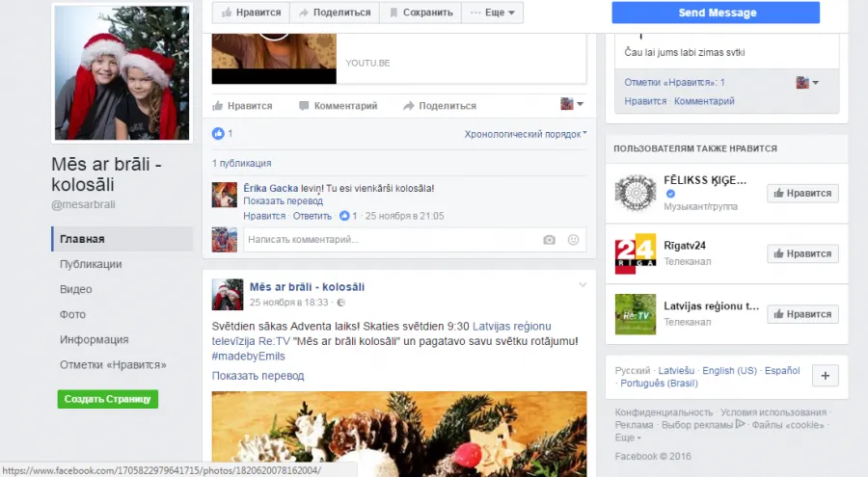
Task: Open the Re:TV page logo
Action: pos(636,314)
